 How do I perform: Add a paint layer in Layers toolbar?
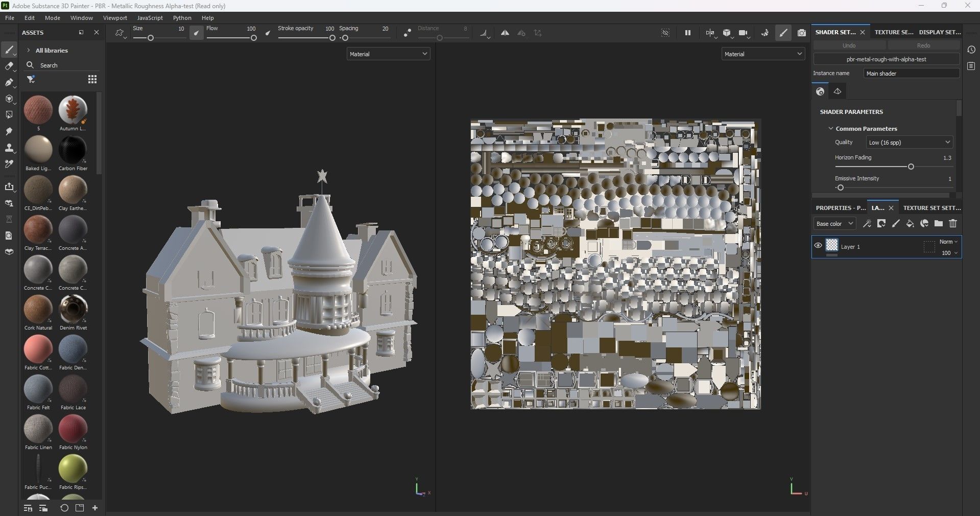pos(895,224)
